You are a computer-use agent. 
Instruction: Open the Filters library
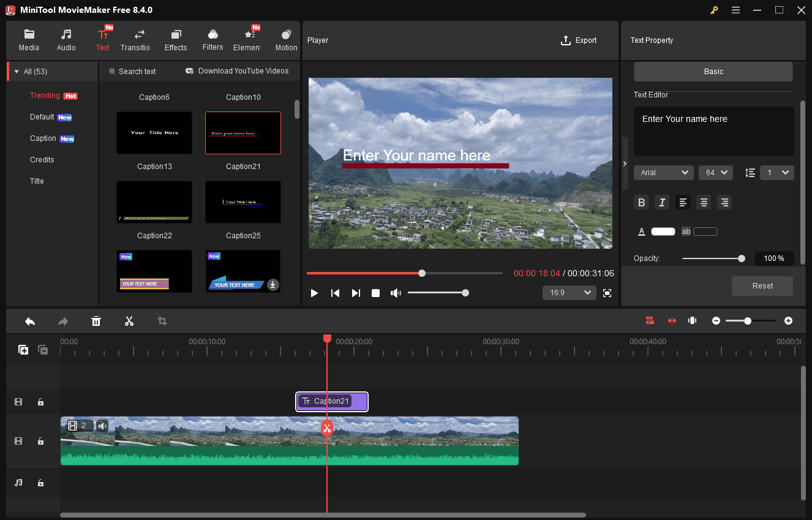[212, 39]
